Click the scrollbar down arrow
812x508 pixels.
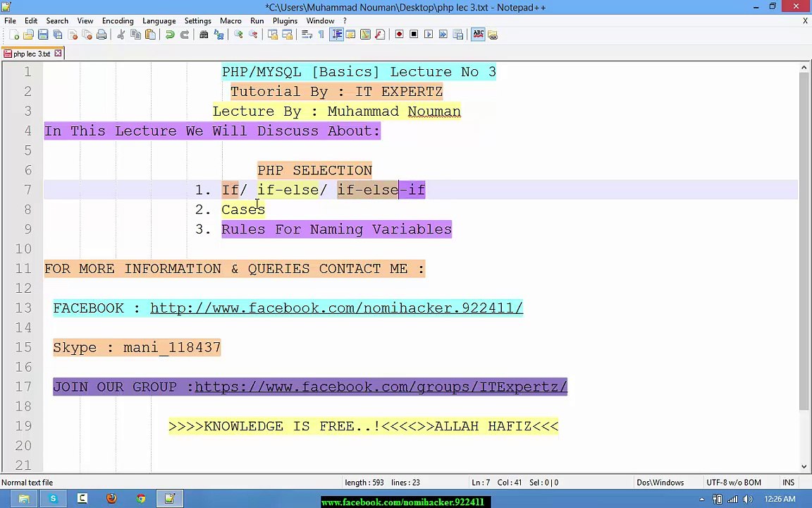click(804, 466)
